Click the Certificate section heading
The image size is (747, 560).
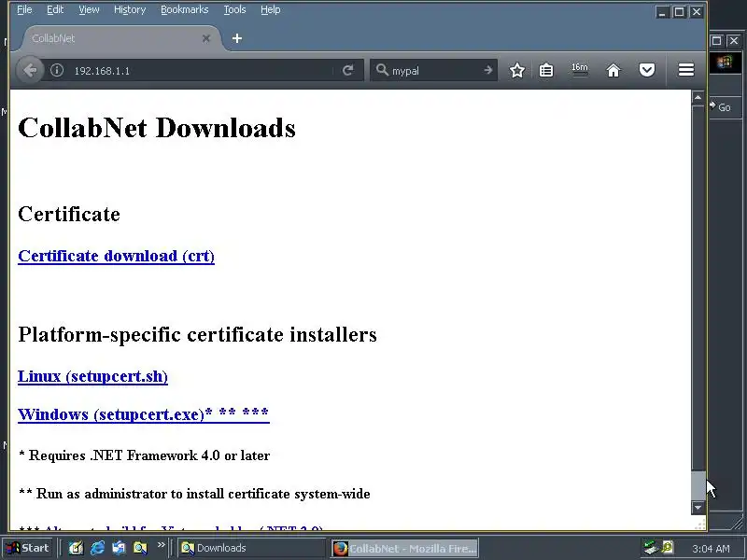(69, 214)
